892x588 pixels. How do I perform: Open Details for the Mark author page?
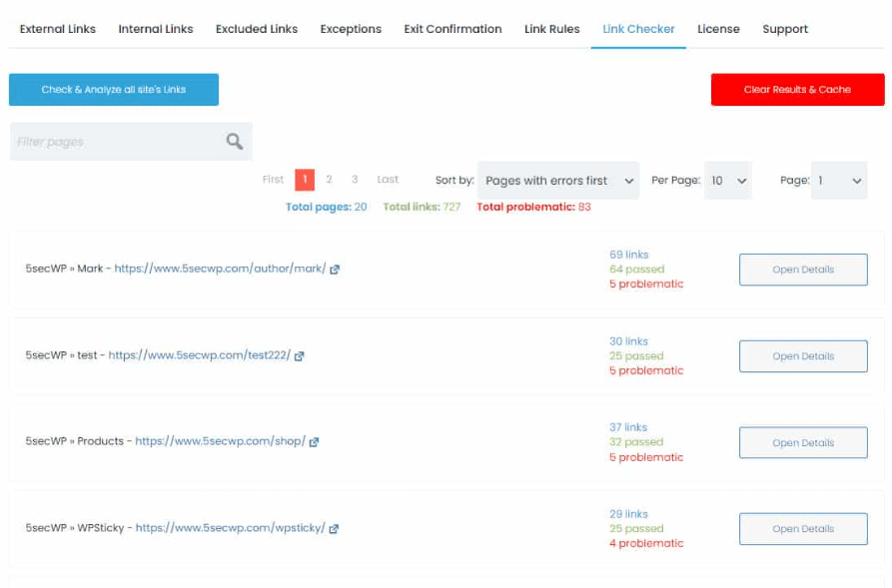point(803,270)
